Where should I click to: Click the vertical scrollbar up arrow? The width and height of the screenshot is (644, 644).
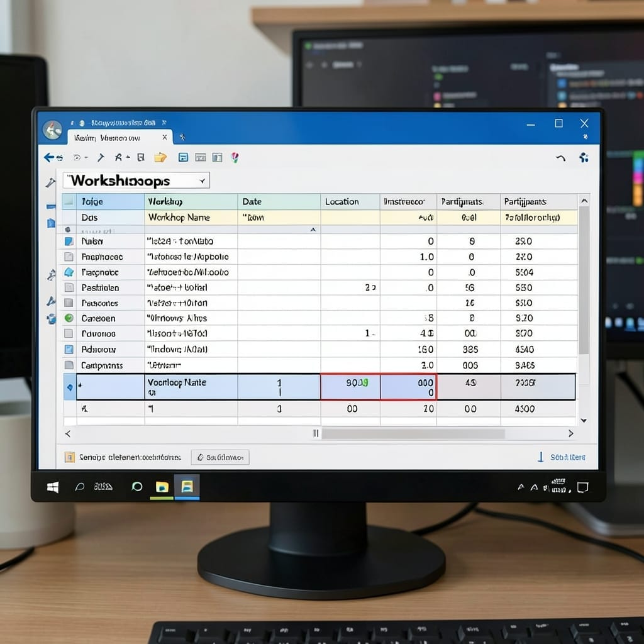(x=584, y=201)
